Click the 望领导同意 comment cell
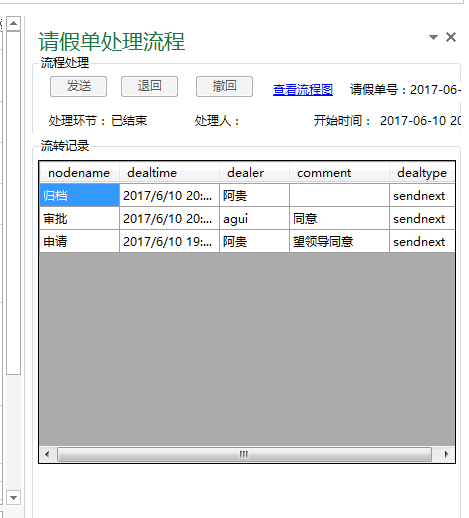 click(339, 241)
